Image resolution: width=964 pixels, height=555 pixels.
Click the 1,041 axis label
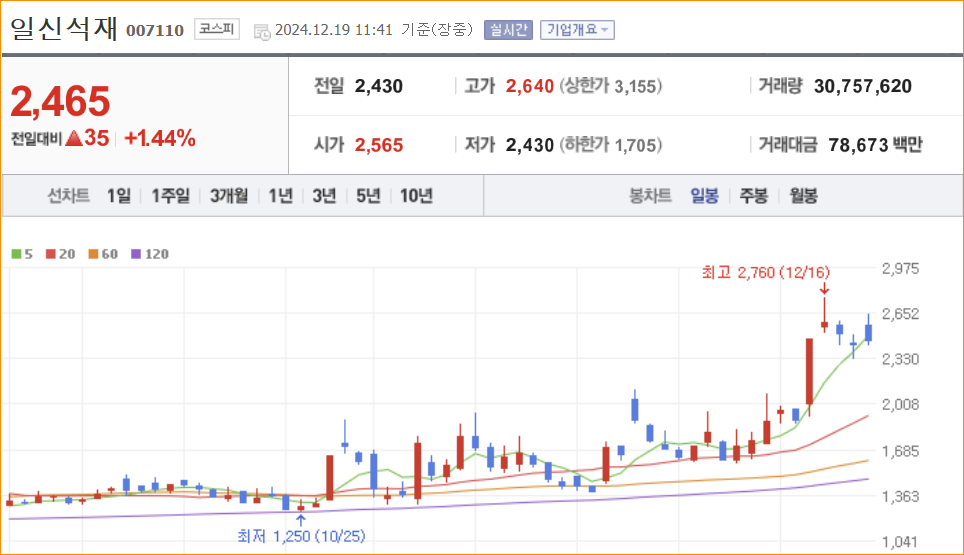pyautogui.click(x=899, y=542)
